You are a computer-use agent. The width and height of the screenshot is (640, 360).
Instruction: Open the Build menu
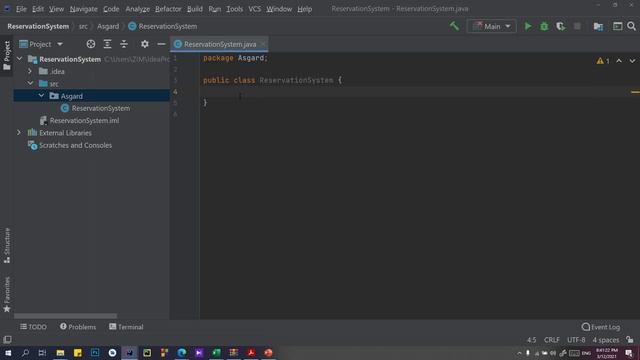195,9
